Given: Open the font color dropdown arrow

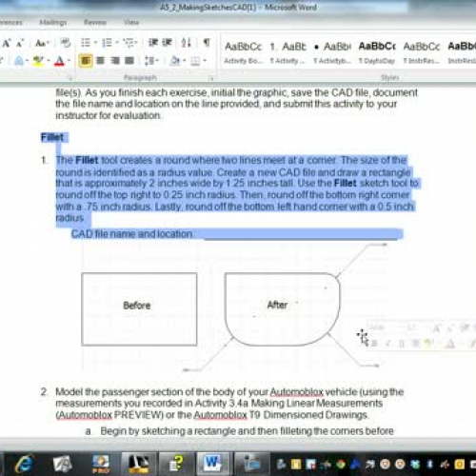Looking at the screenshot, I should pos(69,61).
